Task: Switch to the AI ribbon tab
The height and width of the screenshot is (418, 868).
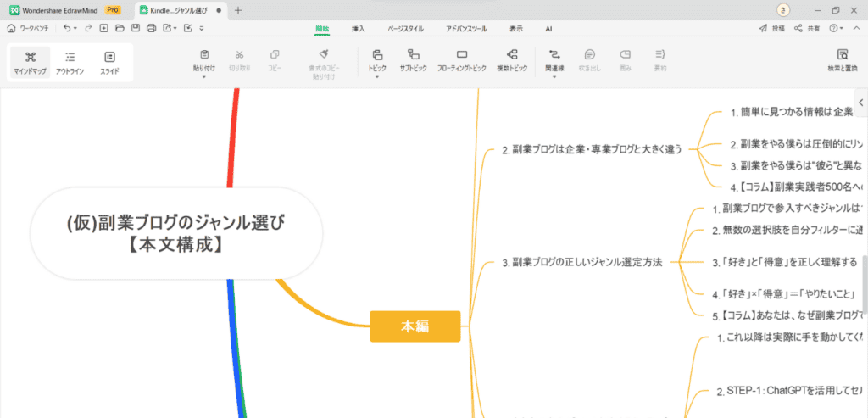Action: (x=548, y=29)
